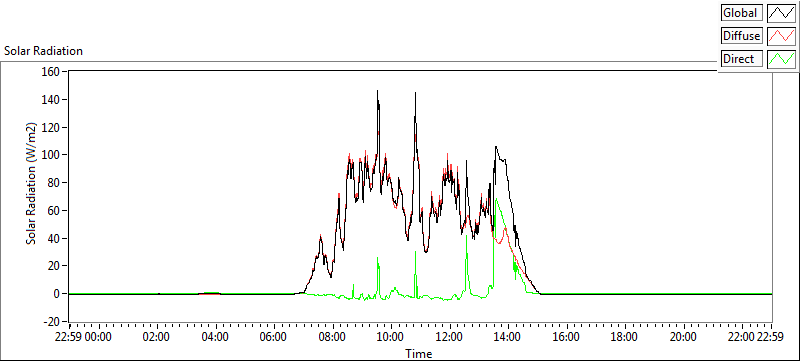Click the 40 y-axis tick label
The height and width of the screenshot is (361, 800).
tap(55, 238)
